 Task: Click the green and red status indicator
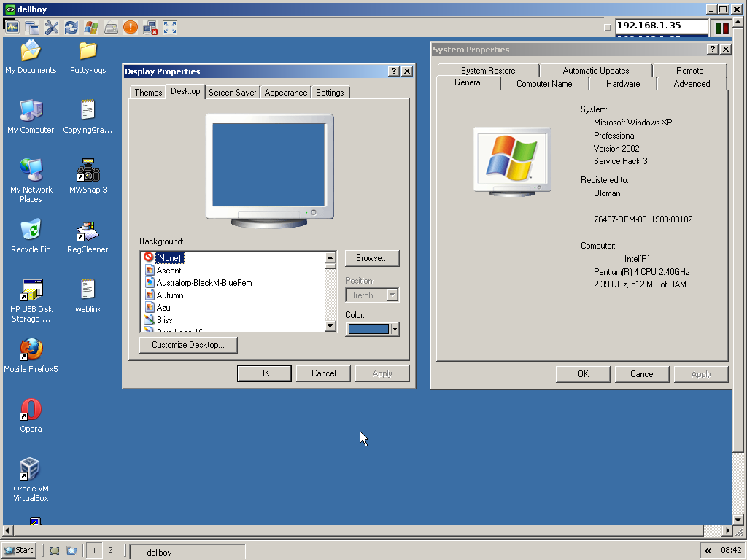[x=721, y=28]
